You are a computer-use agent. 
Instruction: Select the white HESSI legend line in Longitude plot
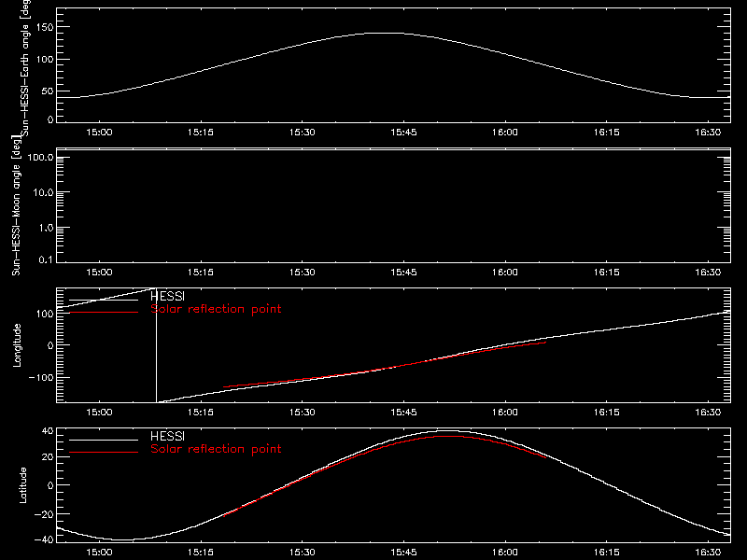coord(104,300)
